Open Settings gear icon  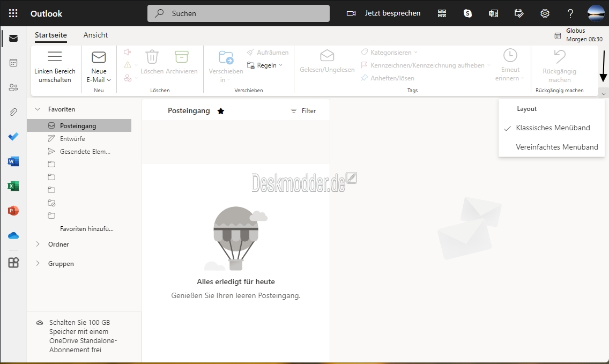coord(545,13)
